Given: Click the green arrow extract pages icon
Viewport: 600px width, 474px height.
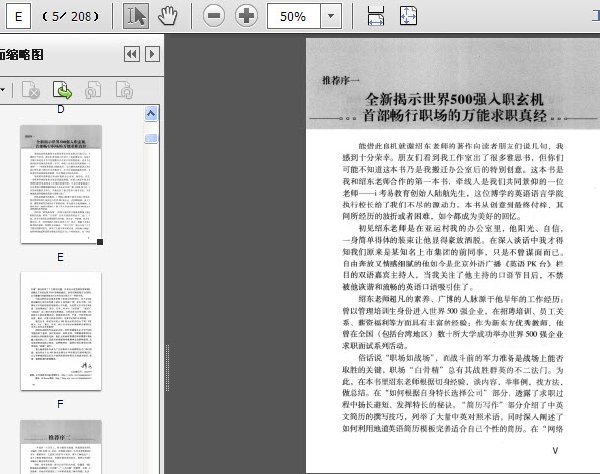Looking at the screenshot, I should click(x=62, y=91).
